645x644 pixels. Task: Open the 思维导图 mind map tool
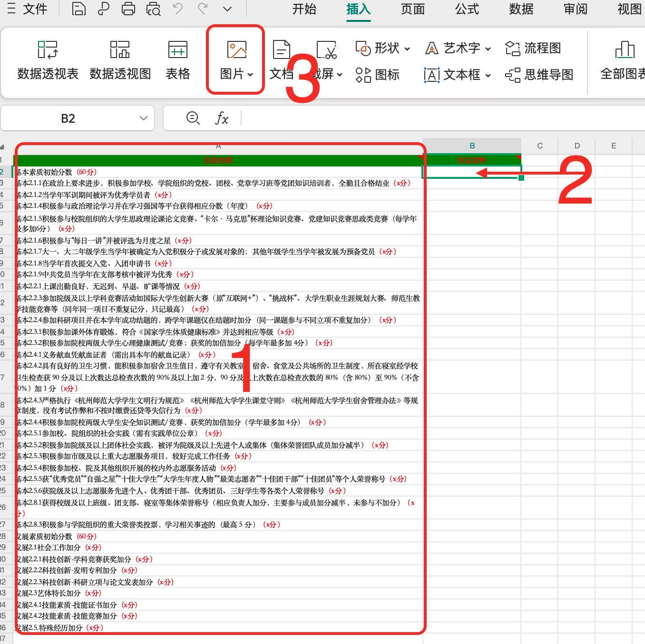[x=539, y=75]
